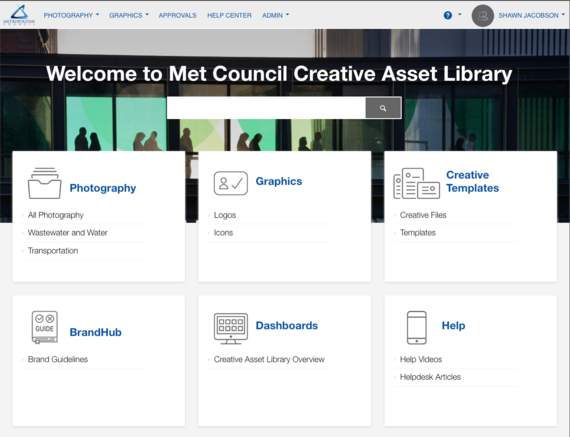This screenshot has width=570, height=437.
Task: Open Help Center in the top nav
Action: (229, 15)
